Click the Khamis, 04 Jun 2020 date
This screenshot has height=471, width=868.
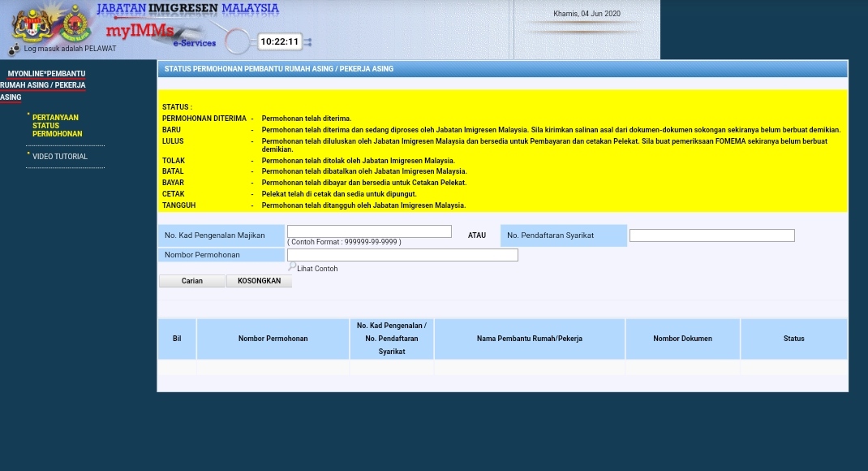coord(587,14)
